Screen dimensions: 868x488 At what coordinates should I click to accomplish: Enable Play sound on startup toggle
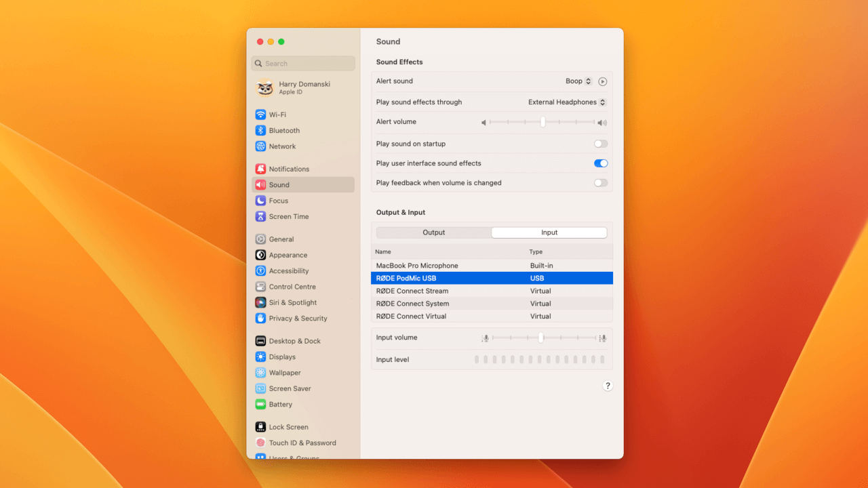(600, 144)
